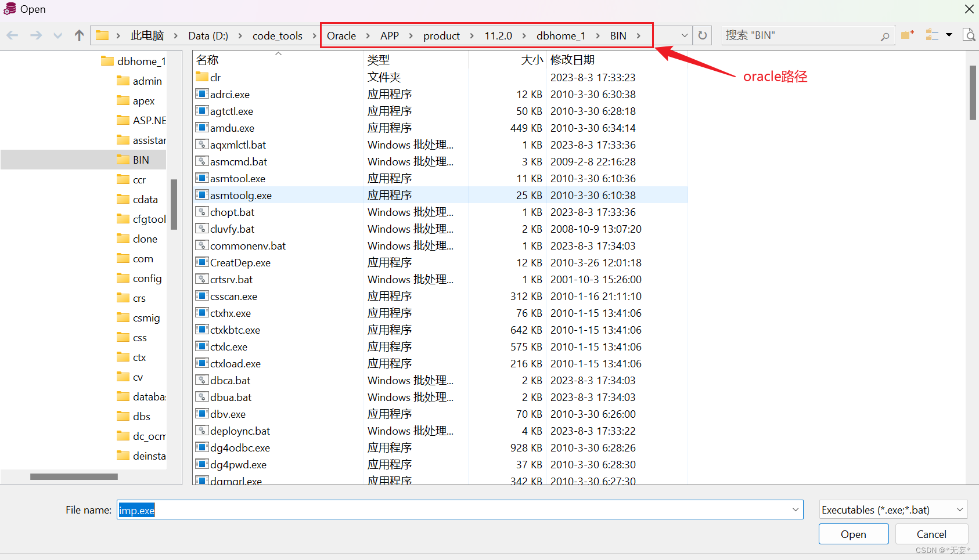The image size is (979, 560).
Task: Select BIN folder in the sidebar tree
Action: pyautogui.click(x=139, y=159)
